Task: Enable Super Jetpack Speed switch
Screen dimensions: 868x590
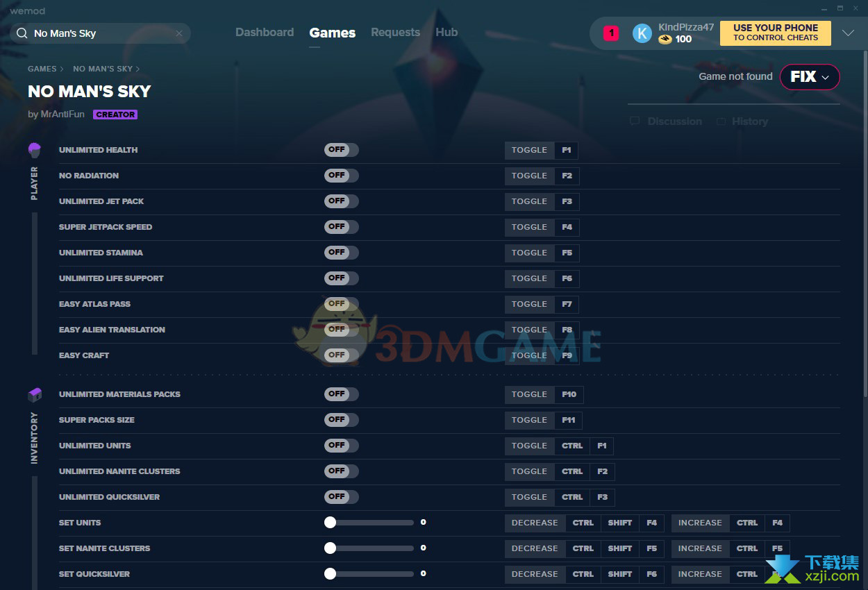Action: click(342, 227)
